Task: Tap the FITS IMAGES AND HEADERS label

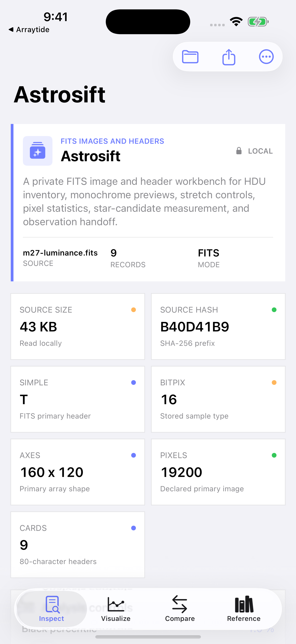Action: pos(112,141)
